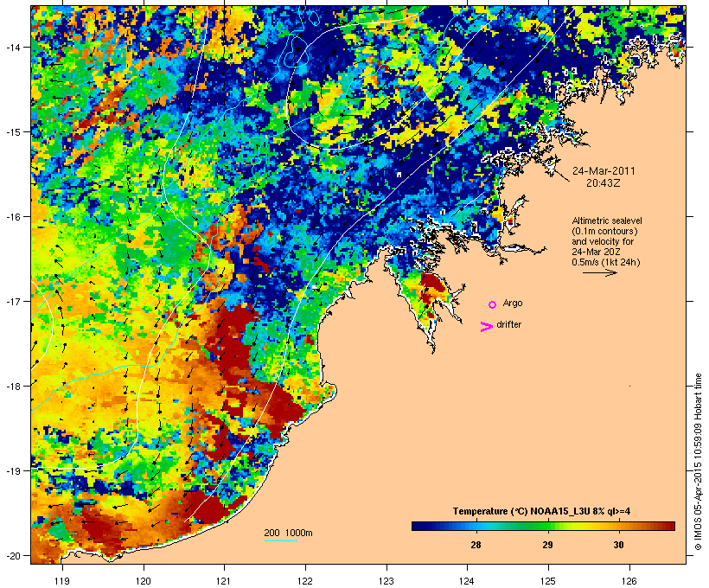The width and height of the screenshot is (709, 588).
Task: Click the longitude label 126
Action: [x=629, y=581]
